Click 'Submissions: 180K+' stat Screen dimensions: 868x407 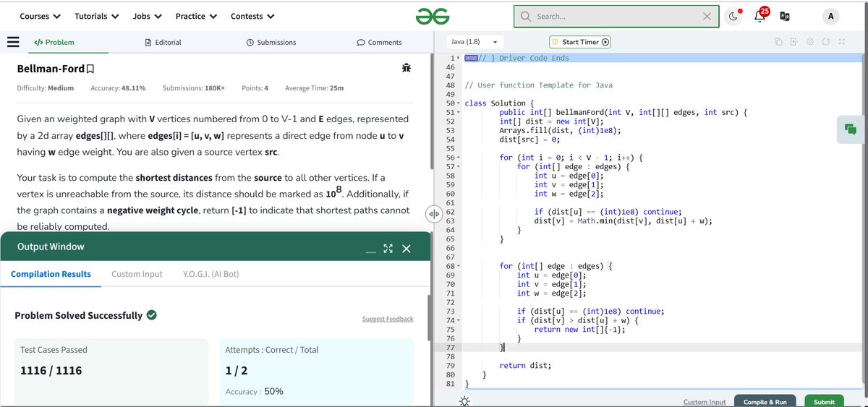click(x=193, y=88)
